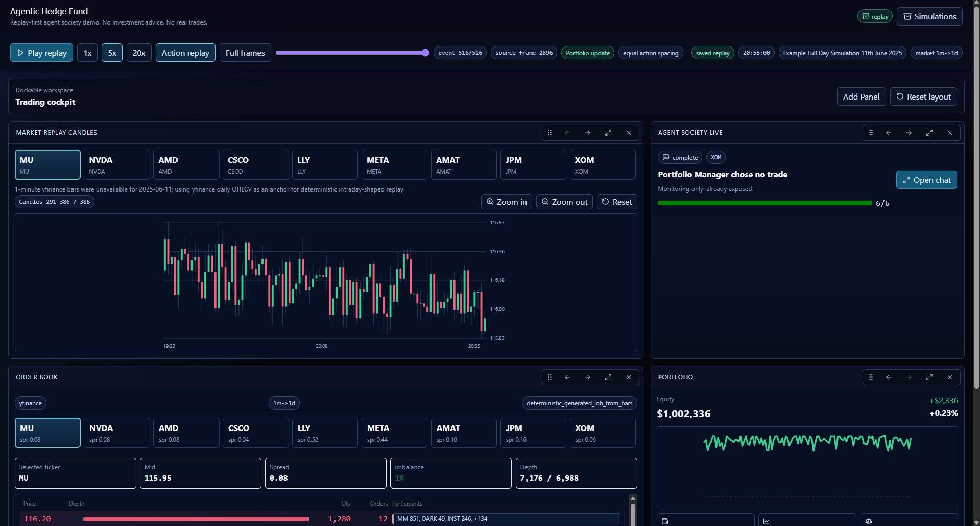Select JPM tab in candles panel
The image size is (980, 526).
[534, 164]
